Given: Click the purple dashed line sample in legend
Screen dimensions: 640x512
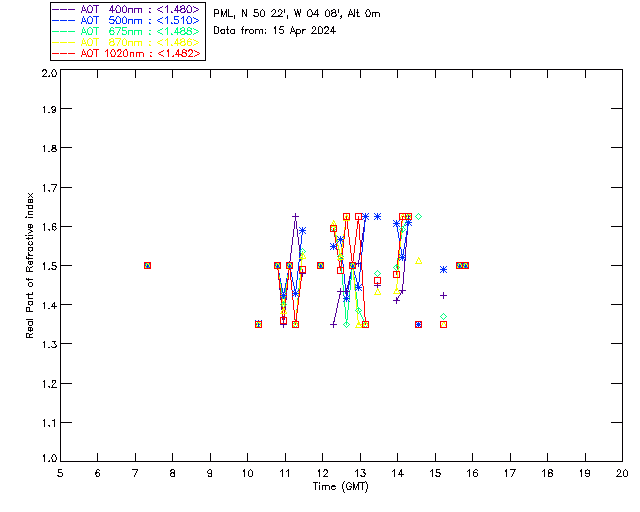Looking at the screenshot, I should point(64,9).
